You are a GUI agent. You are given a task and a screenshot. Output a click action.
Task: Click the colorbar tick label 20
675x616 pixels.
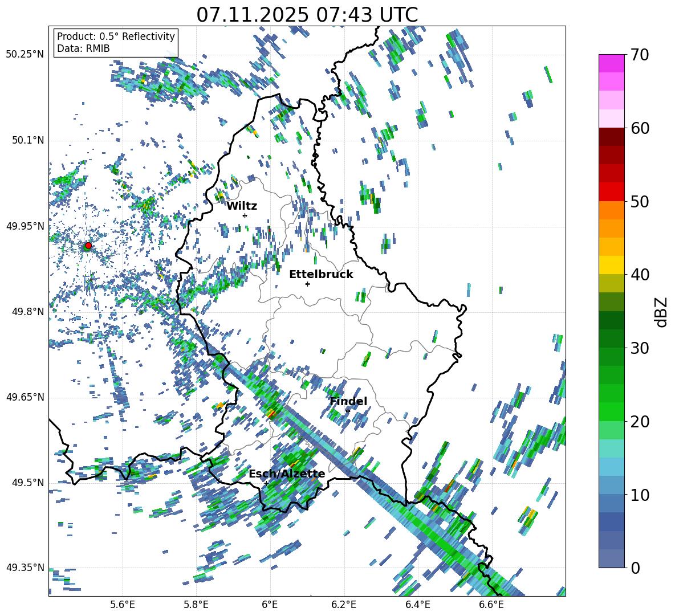click(639, 421)
